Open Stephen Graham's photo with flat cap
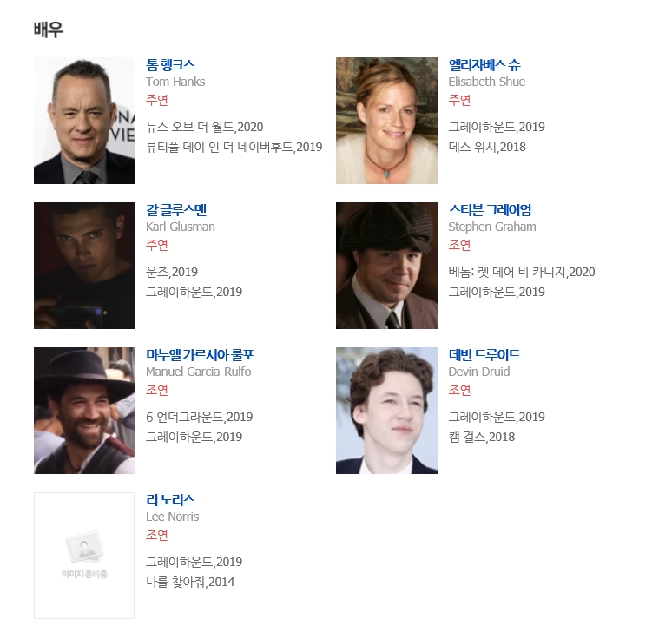Screen dimensions: 672x639 [386, 266]
